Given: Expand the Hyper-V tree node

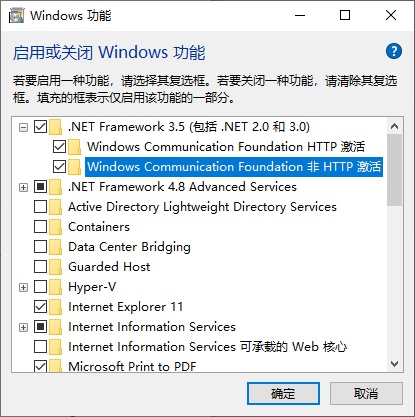Looking at the screenshot, I should (23, 287).
